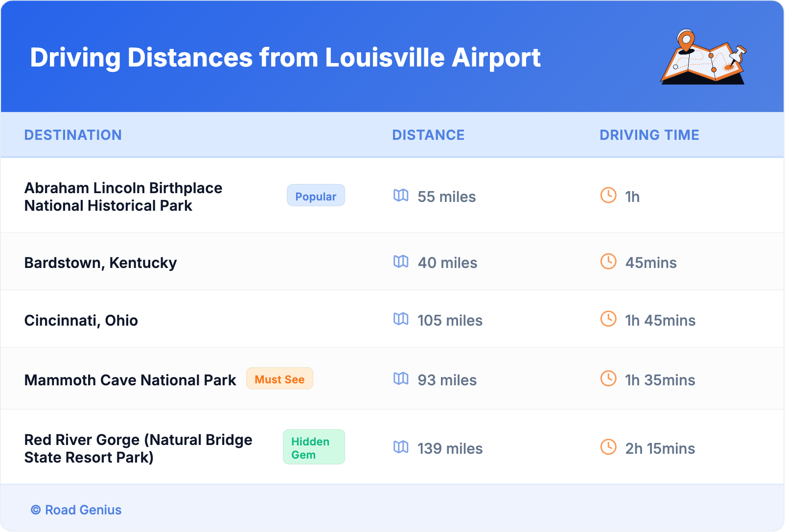The width and height of the screenshot is (785, 532).
Task: Click the Driving Time column header
Action: click(x=649, y=135)
